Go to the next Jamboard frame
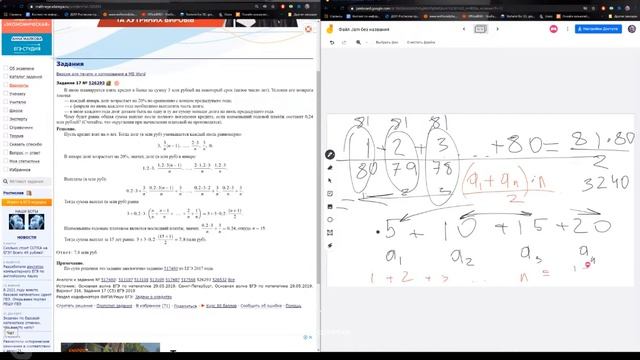This screenshot has height=360, width=640. 497,29
